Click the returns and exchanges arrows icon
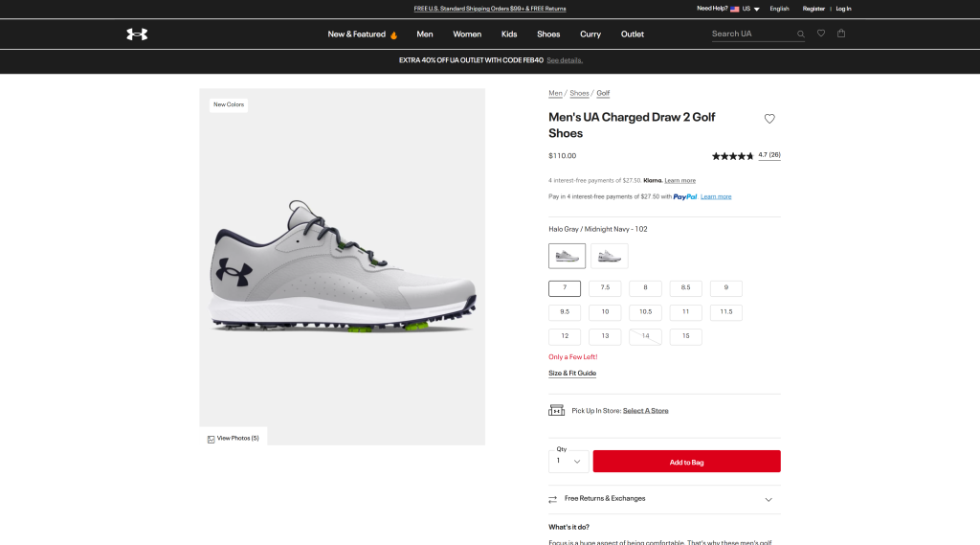Image resolution: width=980 pixels, height=545 pixels. point(552,499)
